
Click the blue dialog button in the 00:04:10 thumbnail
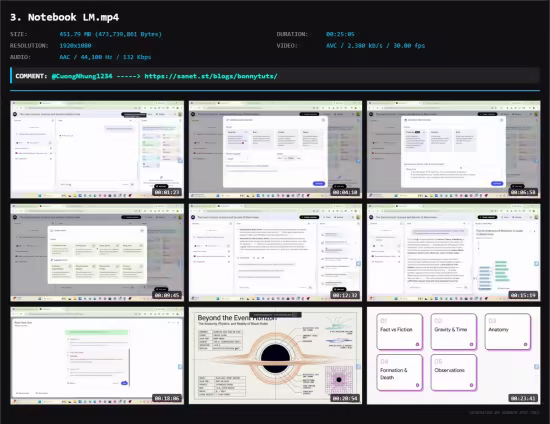[319, 183]
